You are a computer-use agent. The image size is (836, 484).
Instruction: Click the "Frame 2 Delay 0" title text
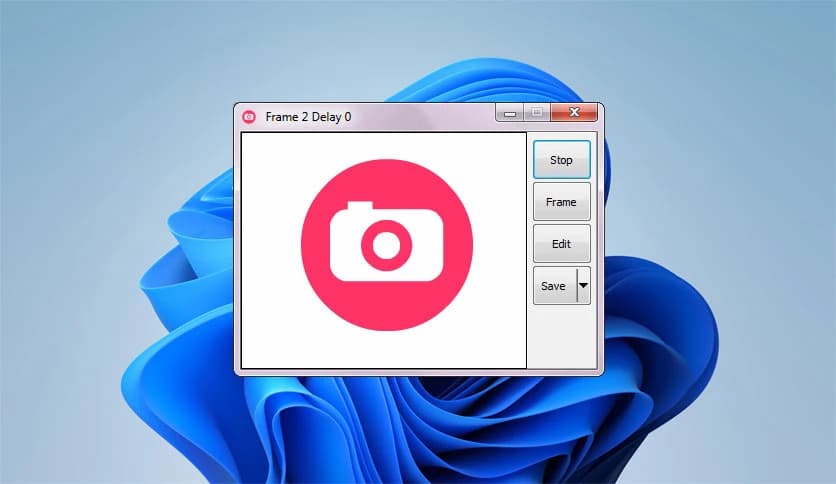[x=308, y=117]
